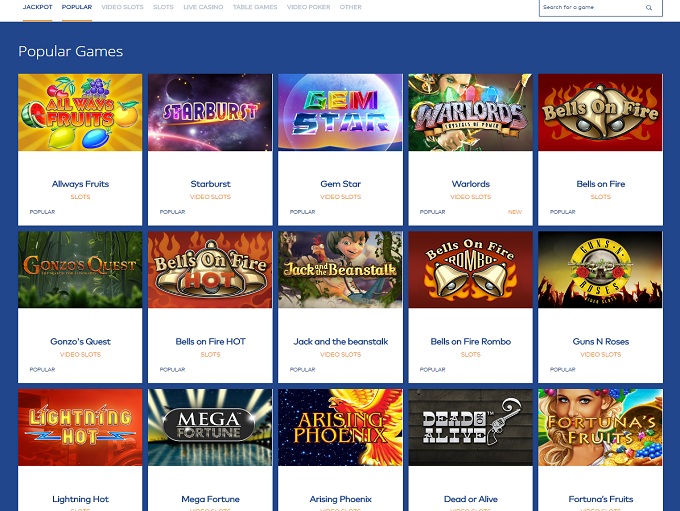Click the Popular tag under Bells on Fire HOT
The height and width of the screenshot is (511, 680).
(172, 369)
